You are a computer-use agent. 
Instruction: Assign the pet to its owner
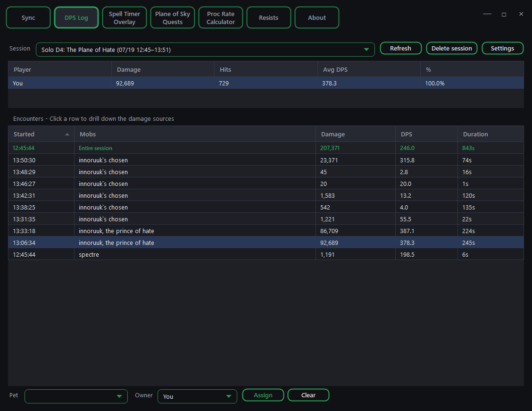click(x=263, y=395)
